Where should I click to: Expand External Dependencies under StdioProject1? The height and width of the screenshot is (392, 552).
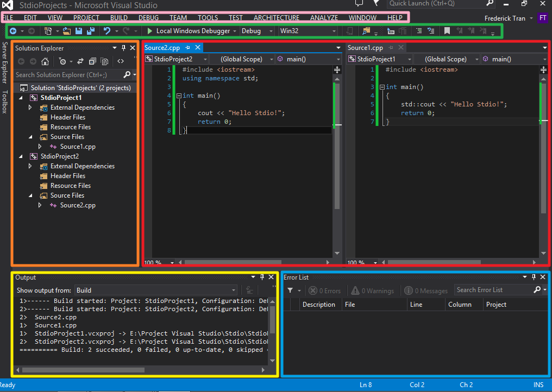[x=30, y=108]
